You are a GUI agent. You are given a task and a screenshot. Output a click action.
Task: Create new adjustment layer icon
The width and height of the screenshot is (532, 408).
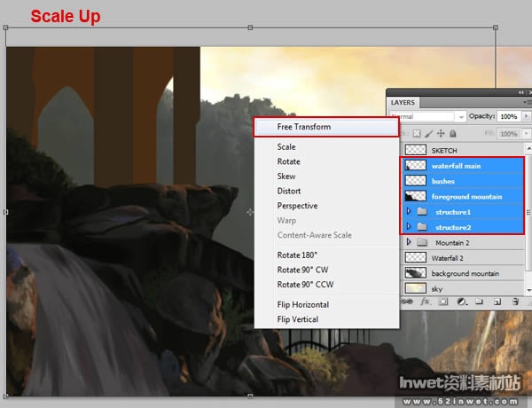point(461,302)
